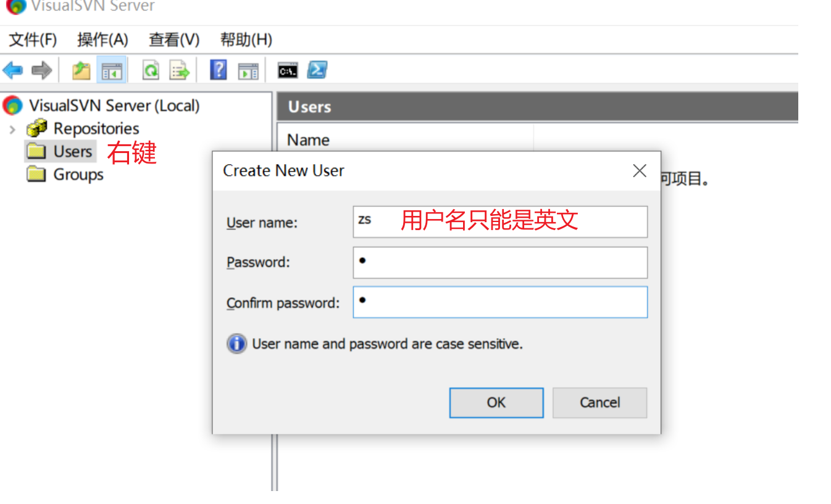This screenshot has height=504, width=831.
Task: Open the 操作(A) menu
Action: click(102, 40)
